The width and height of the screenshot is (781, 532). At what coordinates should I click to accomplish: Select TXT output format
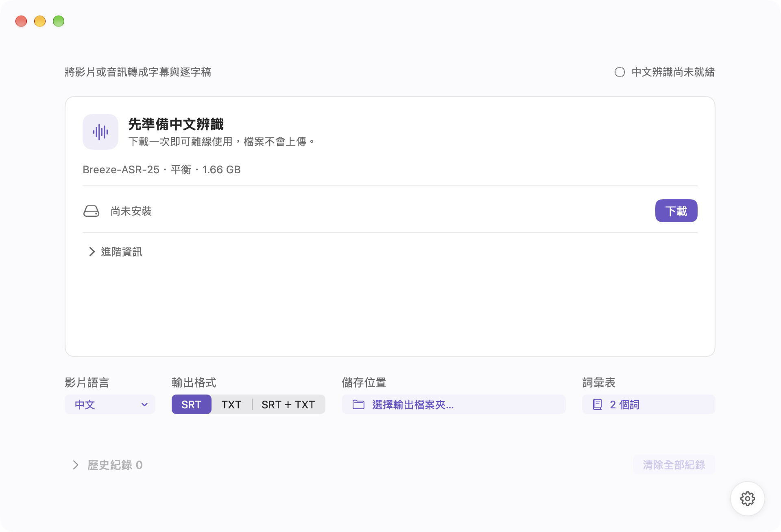pyautogui.click(x=231, y=404)
